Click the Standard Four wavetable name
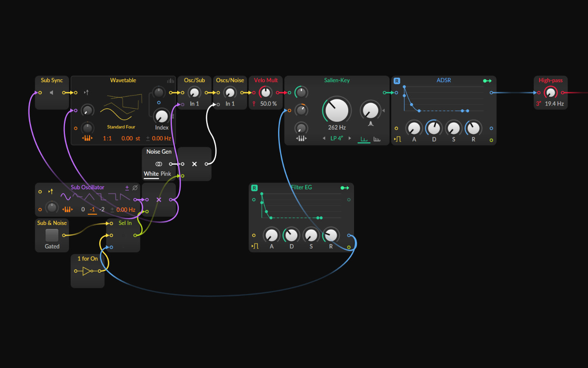Viewport: 588px width, 368px height. (121, 127)
